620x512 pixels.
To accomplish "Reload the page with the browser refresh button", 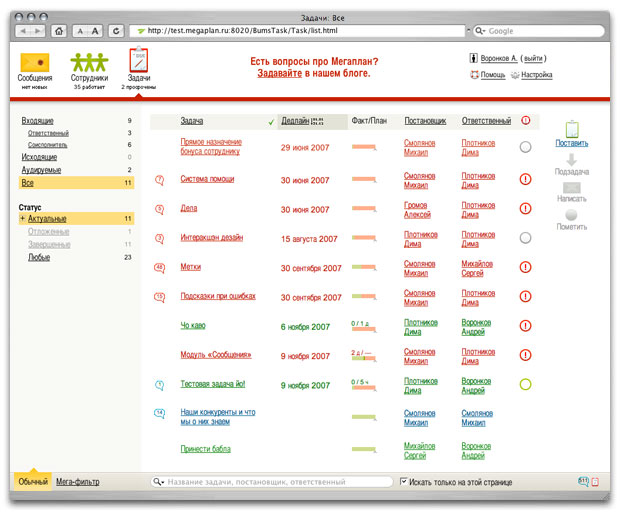I will click(x=117, y=31).
